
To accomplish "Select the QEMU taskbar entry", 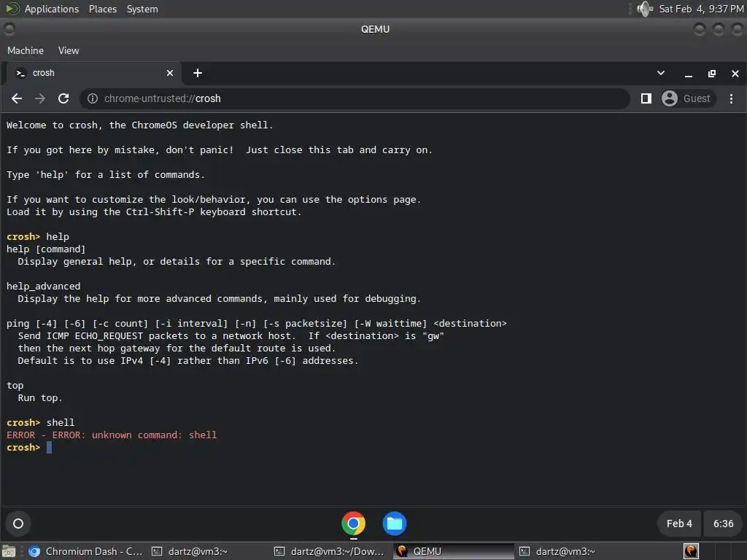I will point(454,551).
